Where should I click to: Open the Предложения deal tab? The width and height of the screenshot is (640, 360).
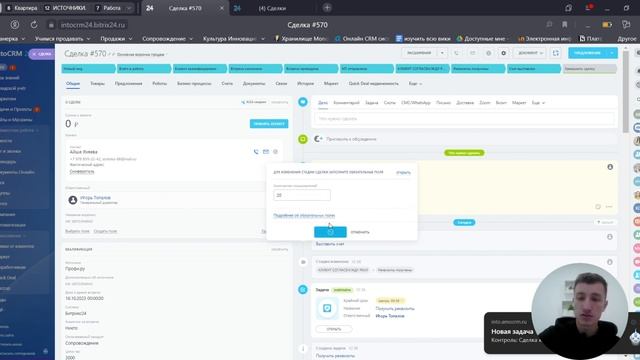pyautogui.click(x=128, y=83)
